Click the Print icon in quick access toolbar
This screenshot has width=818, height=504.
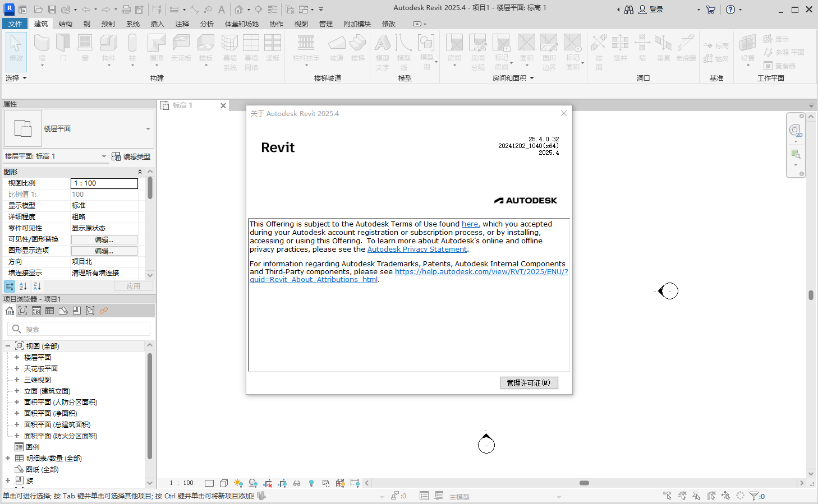[x=126, y=10]
